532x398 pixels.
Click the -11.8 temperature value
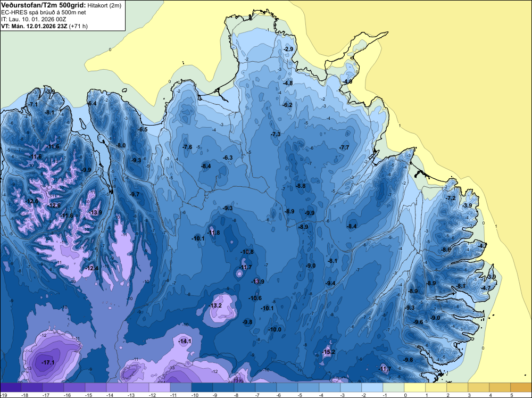(x=213, y=233)
